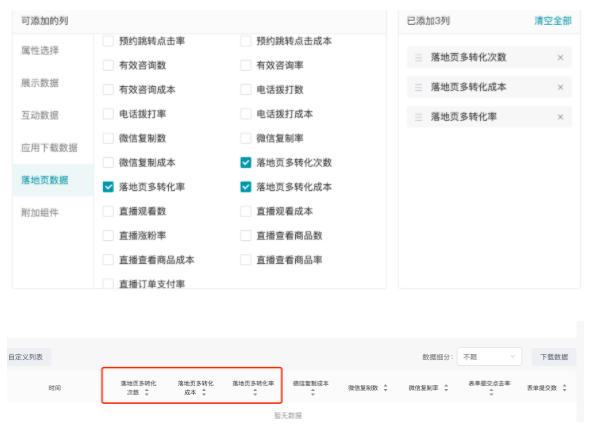591x437 pixels.
Task: Open the 应用下载数据 category
Action: 49,148
